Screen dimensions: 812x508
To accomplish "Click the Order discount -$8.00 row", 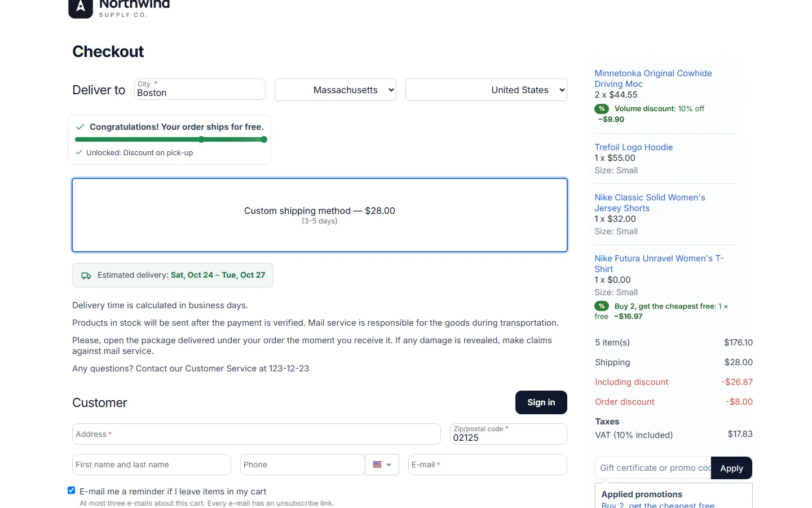I will click(x=674, y=402).
